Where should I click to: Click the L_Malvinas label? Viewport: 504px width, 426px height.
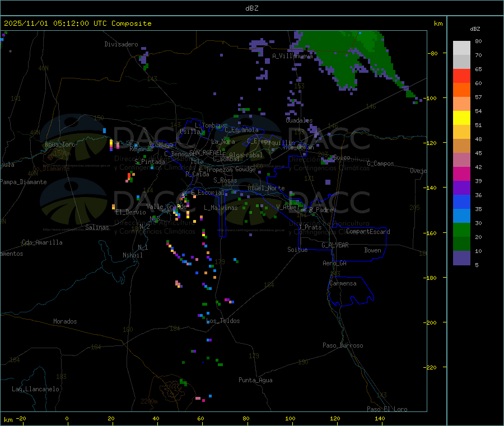click(221, 208)
